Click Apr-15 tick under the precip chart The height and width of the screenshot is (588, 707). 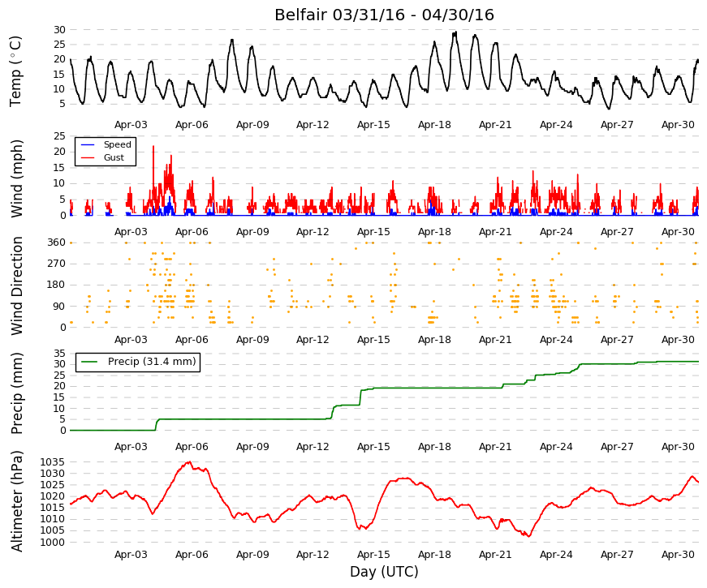point(373,447)
